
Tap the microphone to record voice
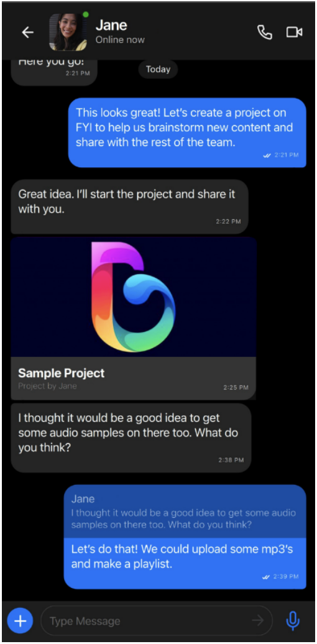(292, 620)
